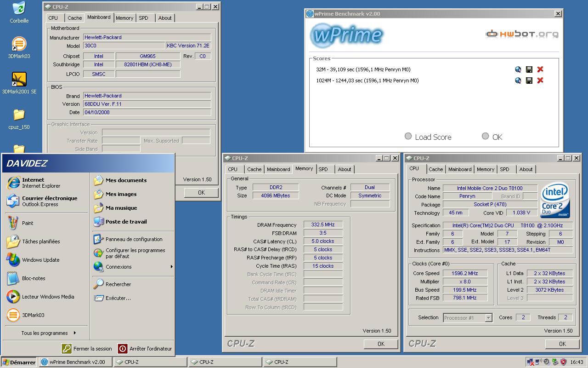Viewport: 588px width, 368px height.
Task: Click Arrêter l'ordinateur
Action: coord(145,349)
